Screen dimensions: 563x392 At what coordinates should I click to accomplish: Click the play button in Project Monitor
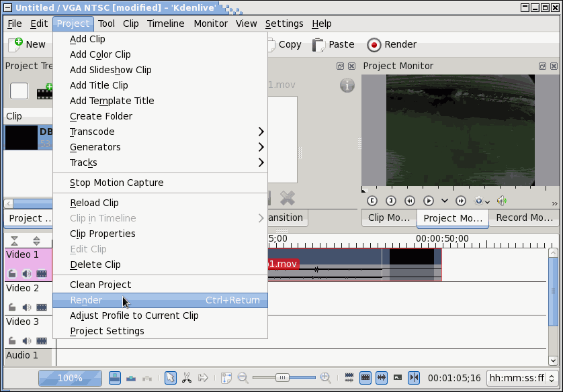[x=429, y=201]
